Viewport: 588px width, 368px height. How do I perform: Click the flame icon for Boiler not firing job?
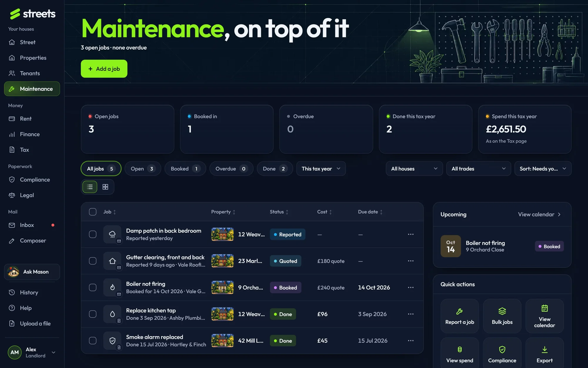(x=112, y=287)
